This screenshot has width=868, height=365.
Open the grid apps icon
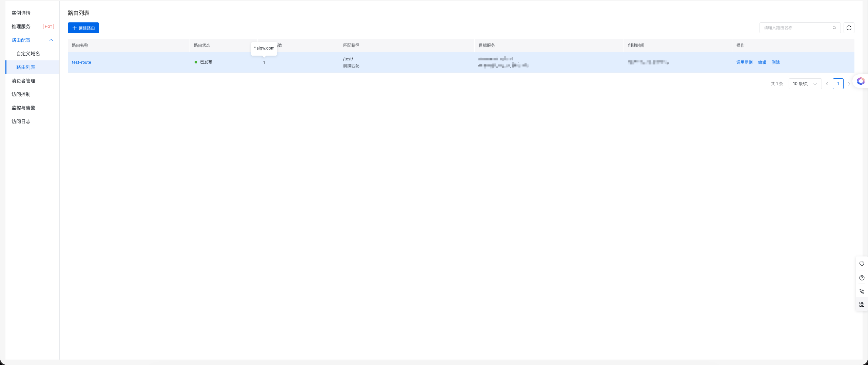tap(862, 304)
